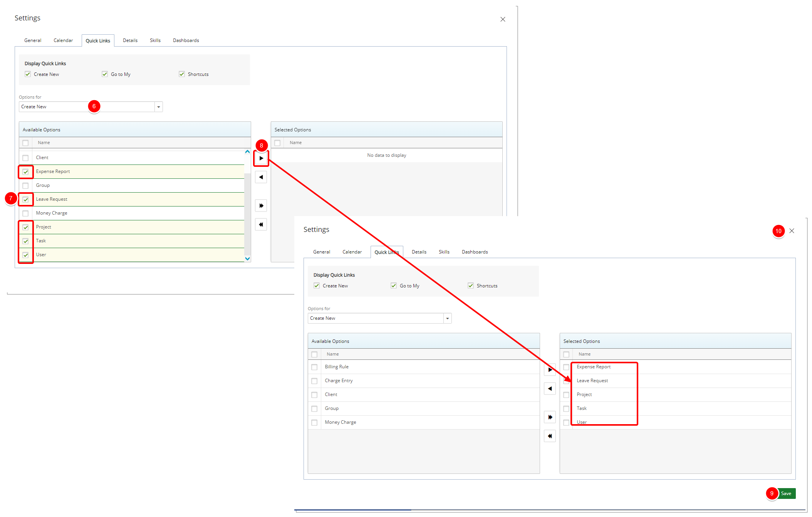The image size is (812, 517).
Task: Open the Calendar tab in first dialog
Action: click(63, 40)
